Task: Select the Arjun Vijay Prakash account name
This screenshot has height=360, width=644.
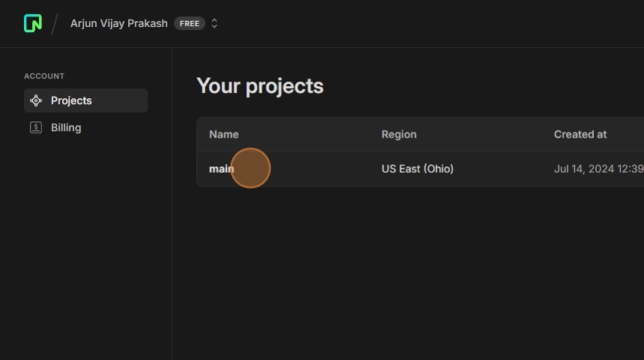Action: tap(118, 23)
